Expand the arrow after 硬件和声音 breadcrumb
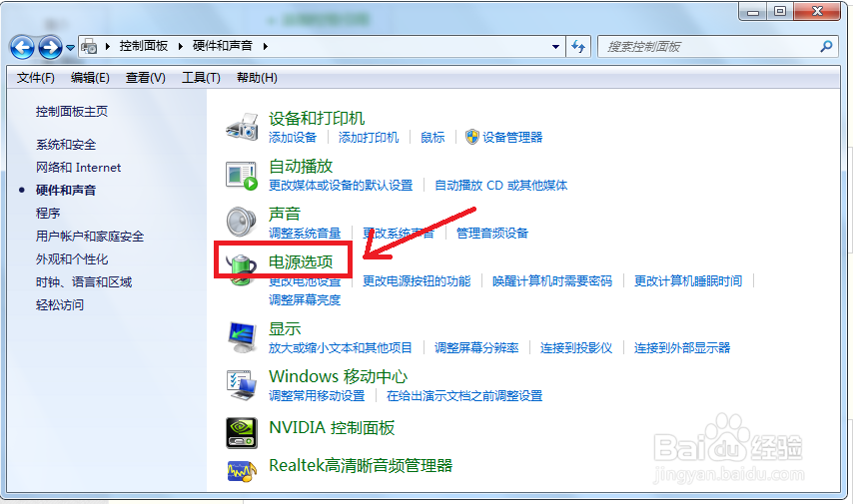This screenshot has height=504, width=853. (x=266, y=46)
